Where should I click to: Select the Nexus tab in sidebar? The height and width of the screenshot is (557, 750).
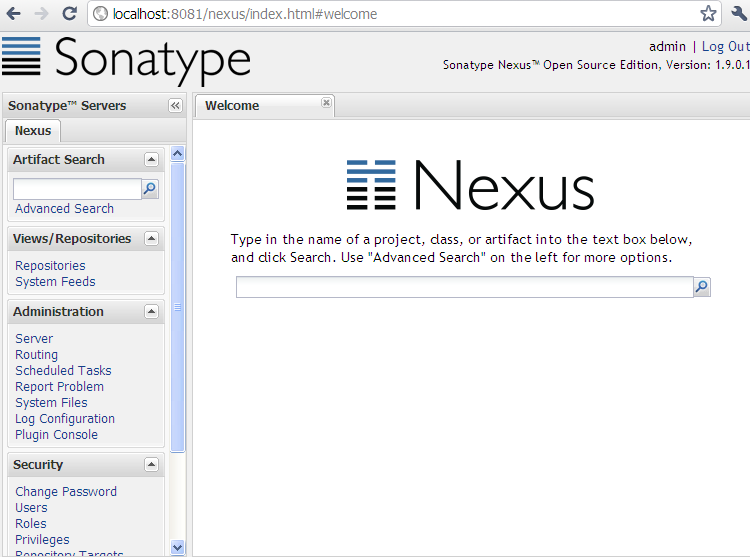33,131
